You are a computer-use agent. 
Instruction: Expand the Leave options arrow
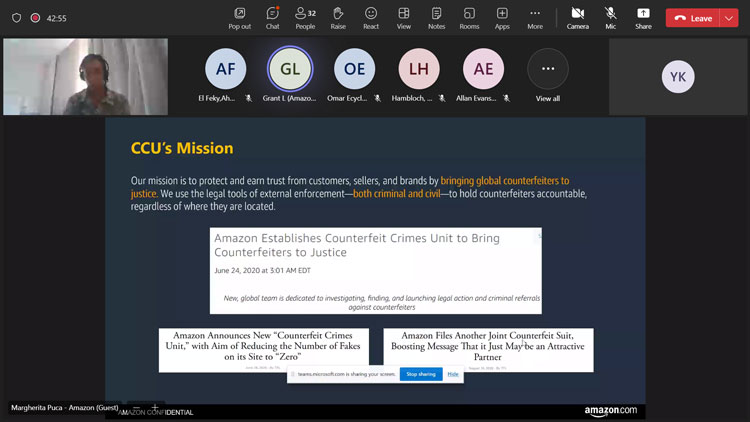pyautogui.click(x=730, y=18)
